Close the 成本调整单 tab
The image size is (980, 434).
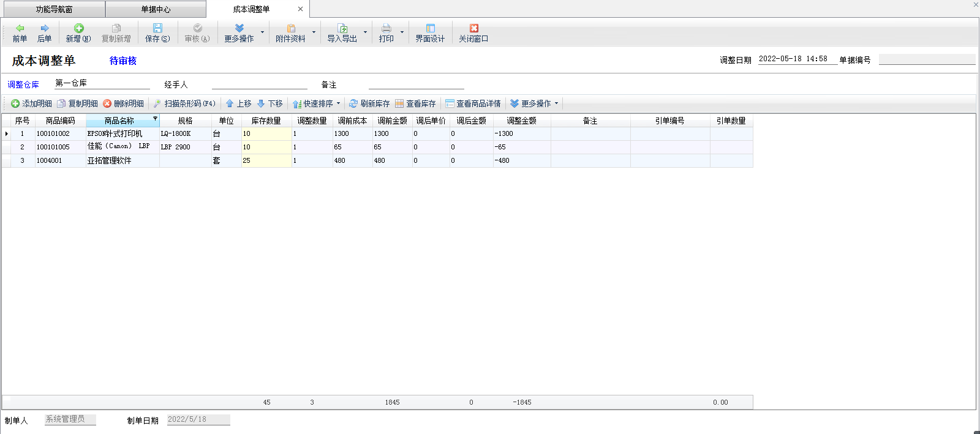[x=300, y=9]
